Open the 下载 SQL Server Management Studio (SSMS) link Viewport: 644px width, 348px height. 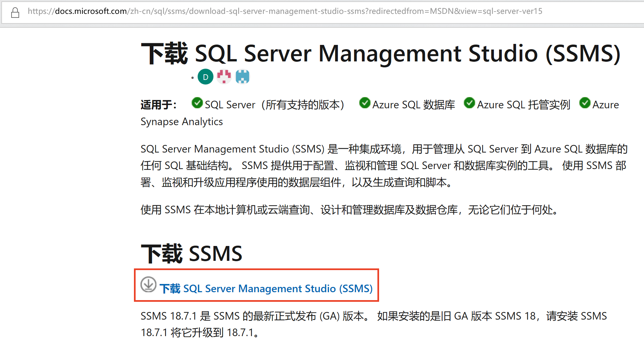266,288
